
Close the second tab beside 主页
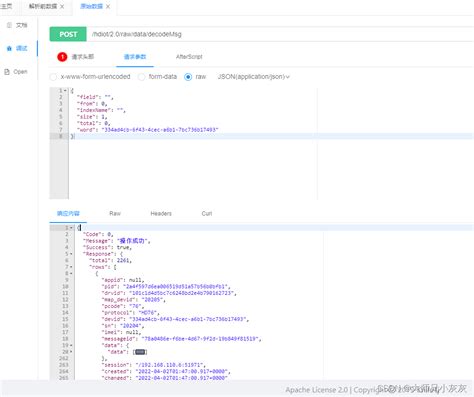tap(62, 6)
